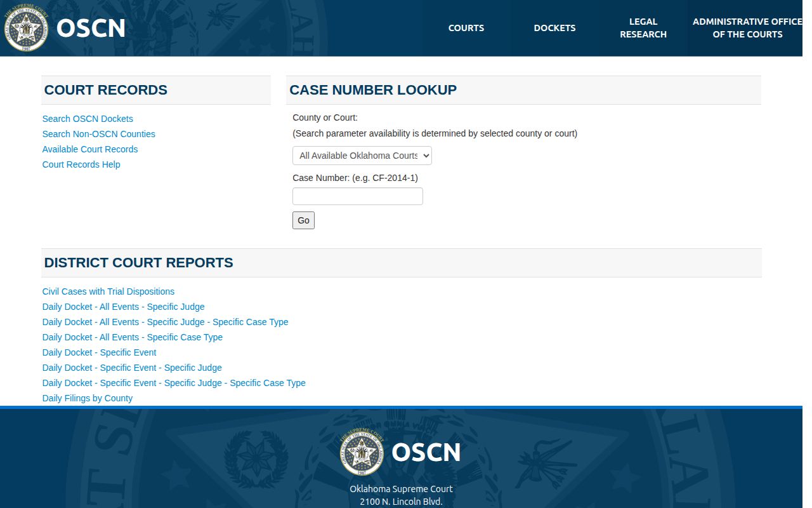The height and width of the screenshot is (508, 812).
Task: Open the Legal Research menu
Action: point(643,28)
